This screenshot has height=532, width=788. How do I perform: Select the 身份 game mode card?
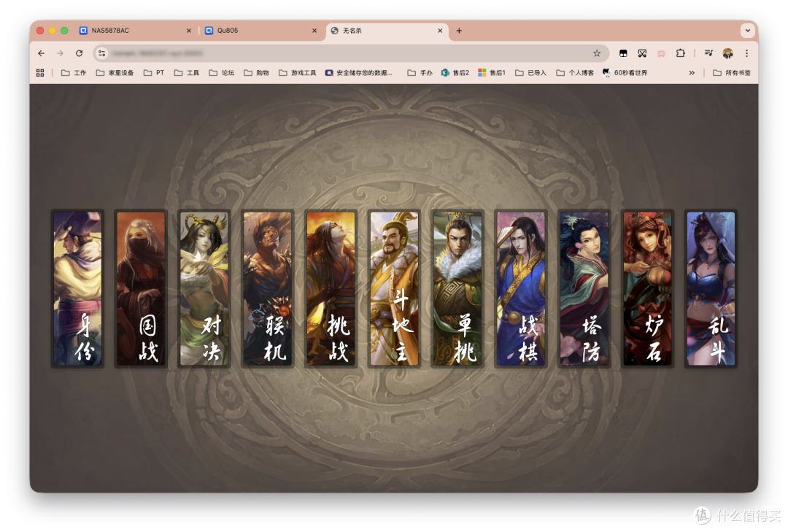coord(77,289)
